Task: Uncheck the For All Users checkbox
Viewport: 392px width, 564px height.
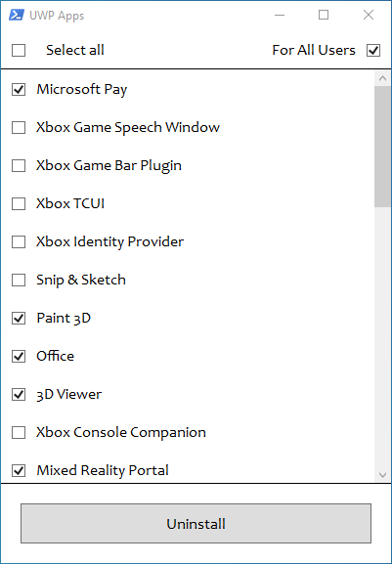Action: pyautogui.click(x=373, y=51)
